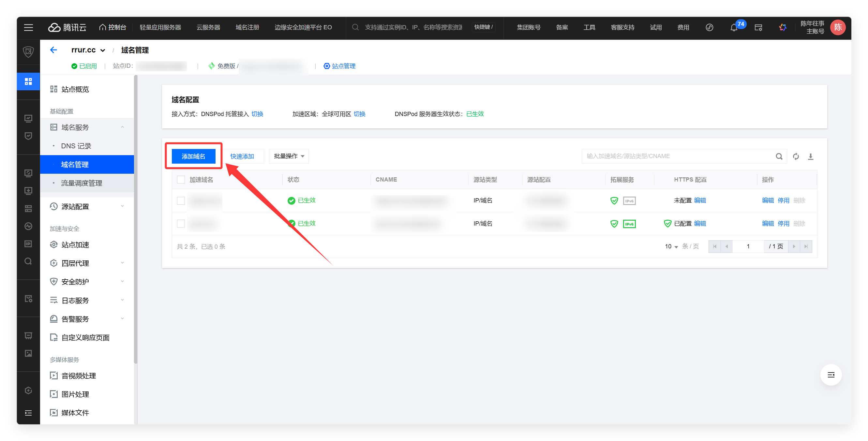The width and height of the screenshot is (868, 441).
Task: Click the sidebar vertical scrollbar
Action: coord(136,219)
